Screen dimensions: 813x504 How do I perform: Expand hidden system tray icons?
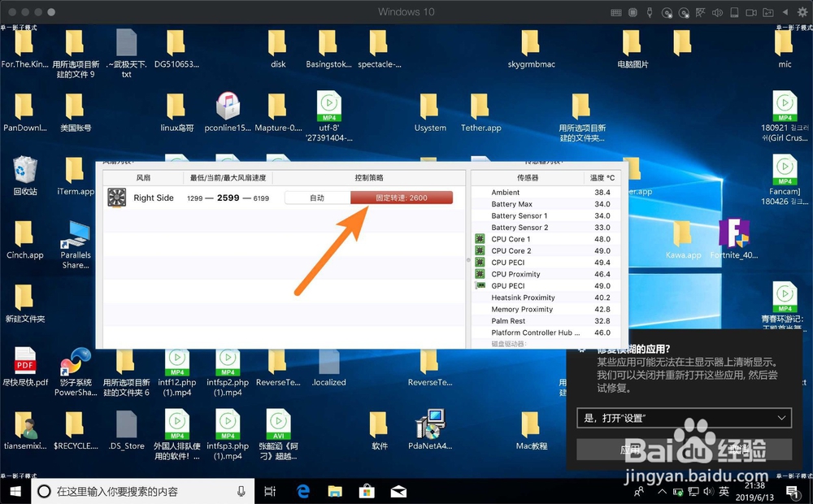(662, 491)
